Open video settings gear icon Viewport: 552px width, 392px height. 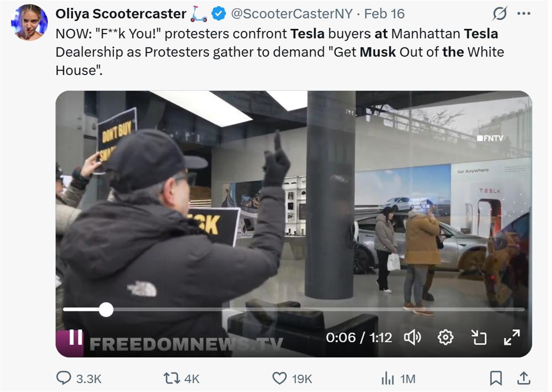tap(445, 337)
